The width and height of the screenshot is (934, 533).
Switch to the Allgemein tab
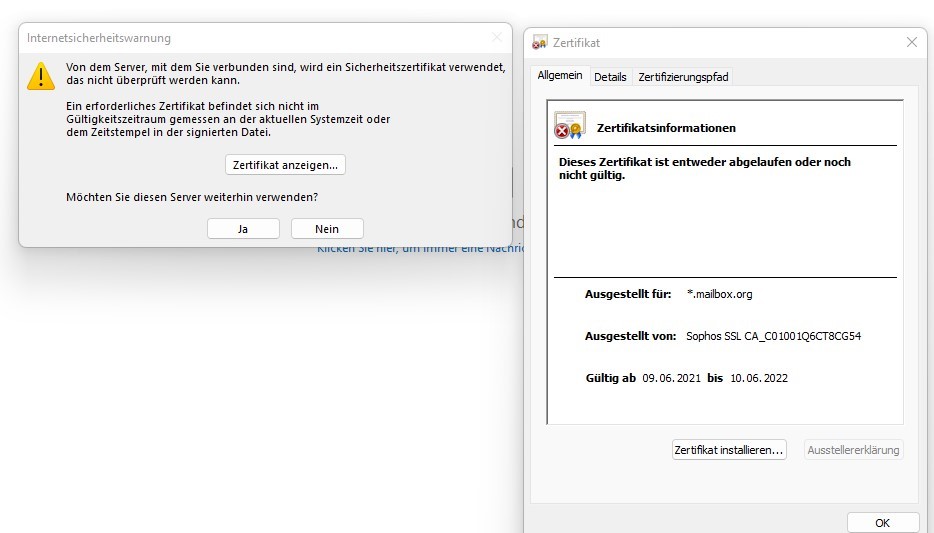[x=560, y=76]
